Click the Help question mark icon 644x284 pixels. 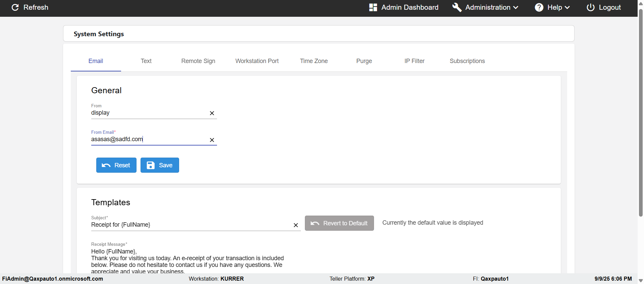tap(539, 7)
